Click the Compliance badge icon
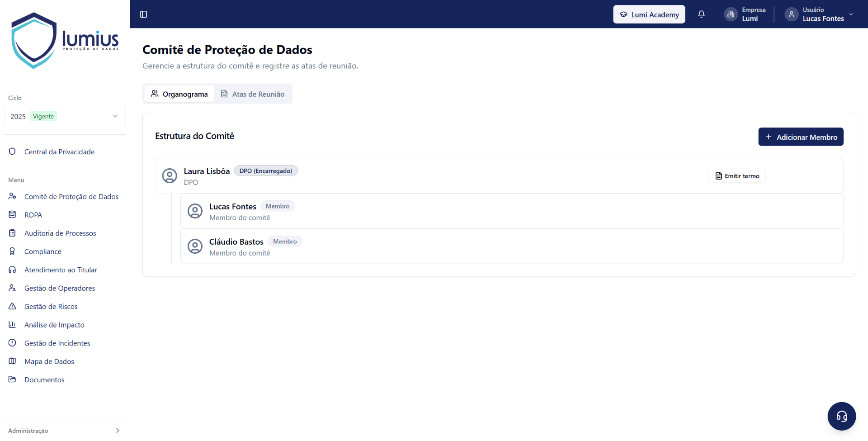The width and height of the screenshot is (868, 441). point(12,251)
